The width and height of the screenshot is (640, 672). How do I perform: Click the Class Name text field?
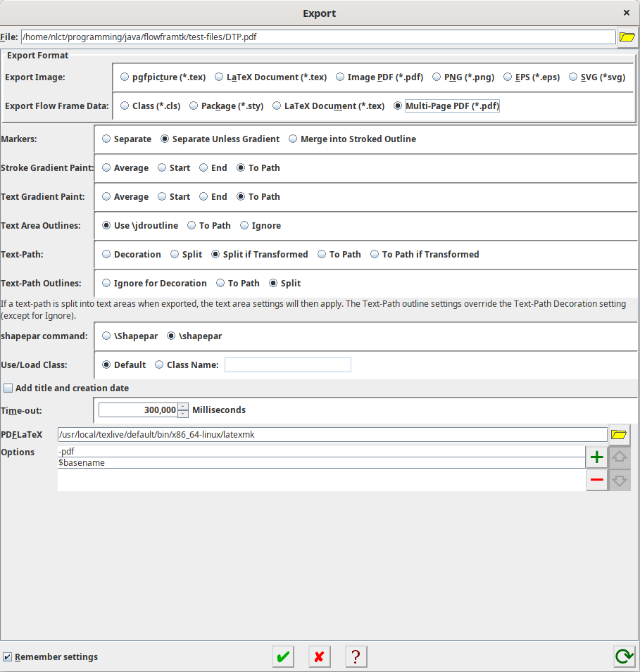click(287, 365)
